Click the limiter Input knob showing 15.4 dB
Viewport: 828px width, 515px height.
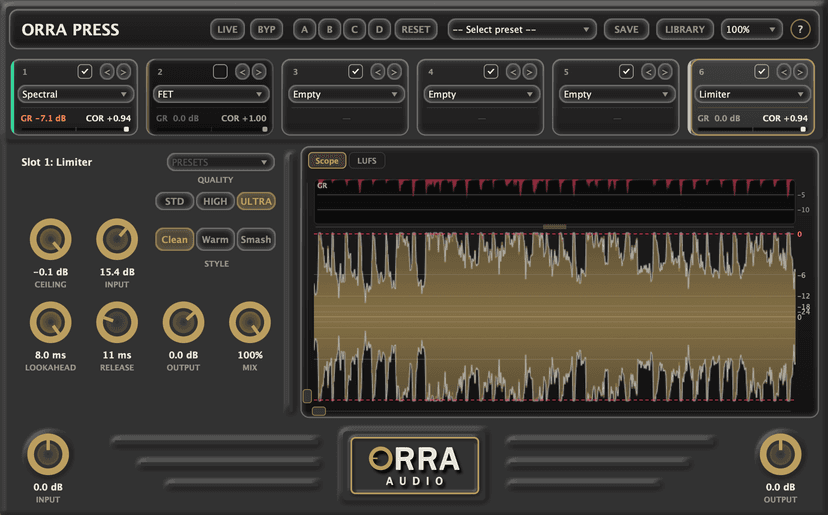point(117,239)
